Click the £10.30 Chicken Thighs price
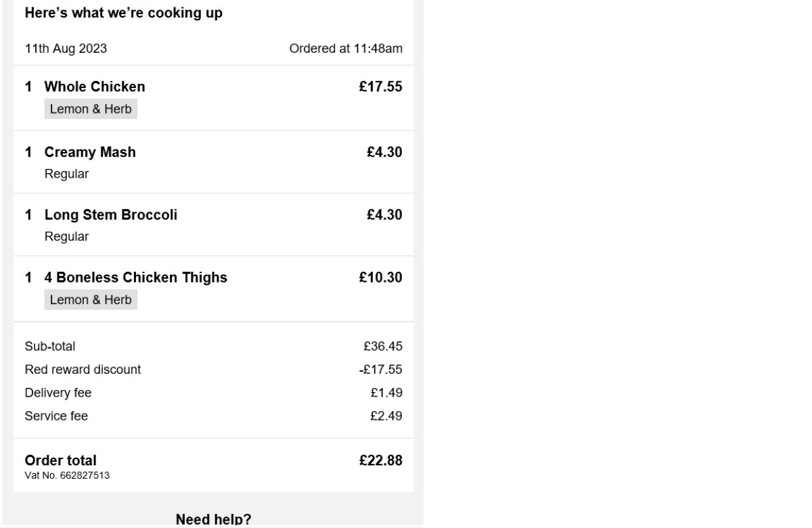Screen dimensions: 812x528 [380, 277]
